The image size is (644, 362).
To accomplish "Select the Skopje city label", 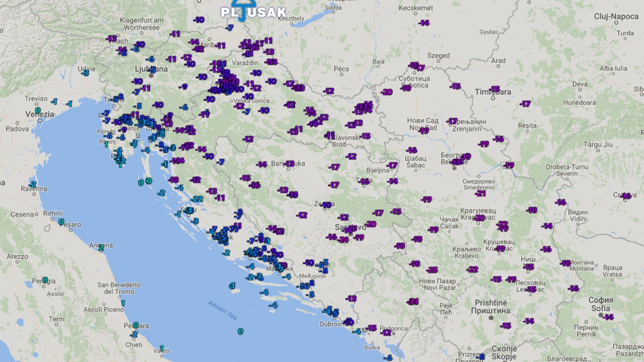I will click(x=504, y=349).
